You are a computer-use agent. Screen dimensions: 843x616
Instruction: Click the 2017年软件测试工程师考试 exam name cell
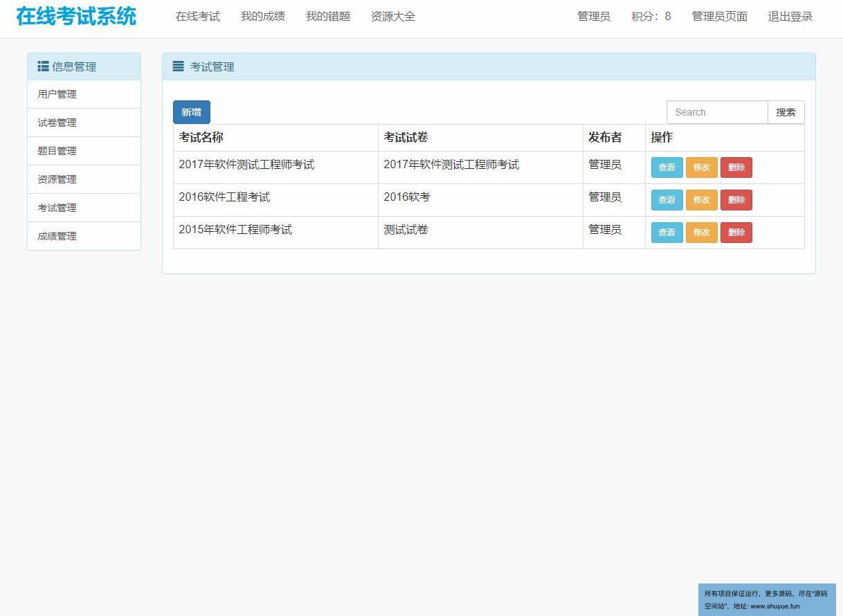pyautogui.click(x=275, y=167)
